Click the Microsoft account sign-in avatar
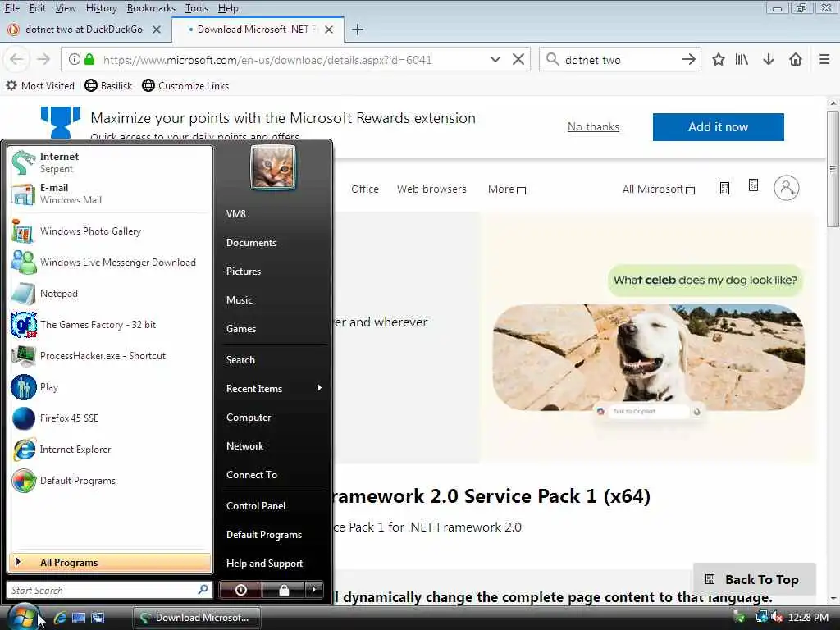840x630 pixels. (786, 188)
